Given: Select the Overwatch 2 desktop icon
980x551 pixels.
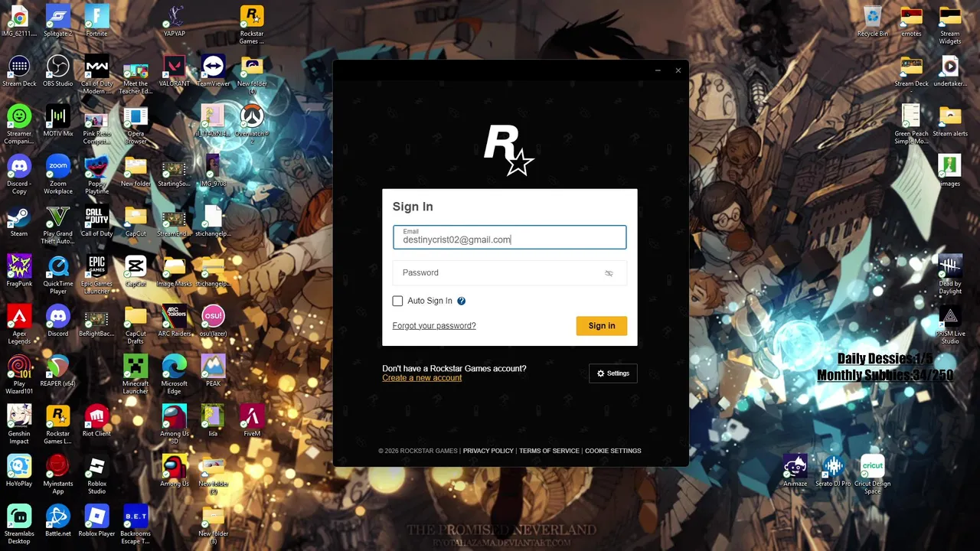Looking at the screenshot, I should (x=252, y=125).
